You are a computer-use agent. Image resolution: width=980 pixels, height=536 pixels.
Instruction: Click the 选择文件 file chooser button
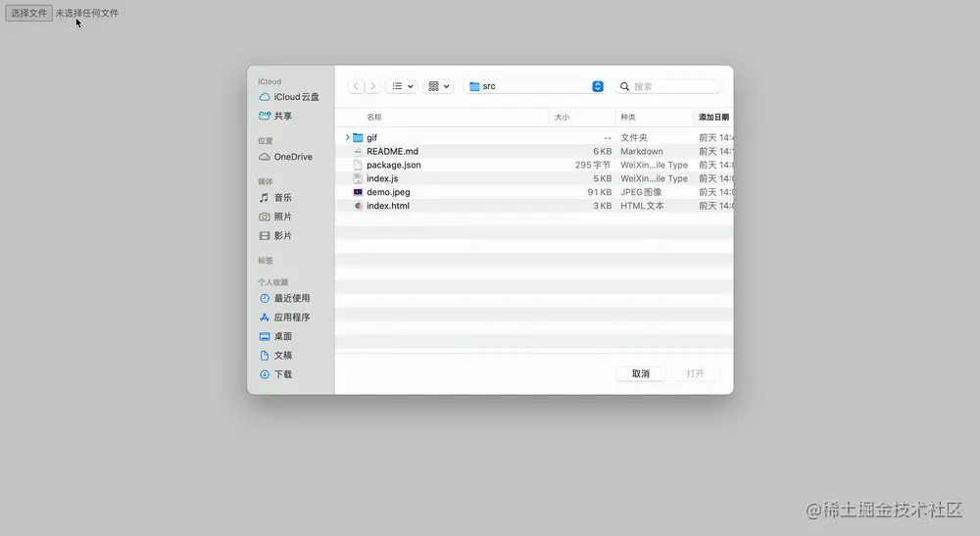(x=28, y=13)
